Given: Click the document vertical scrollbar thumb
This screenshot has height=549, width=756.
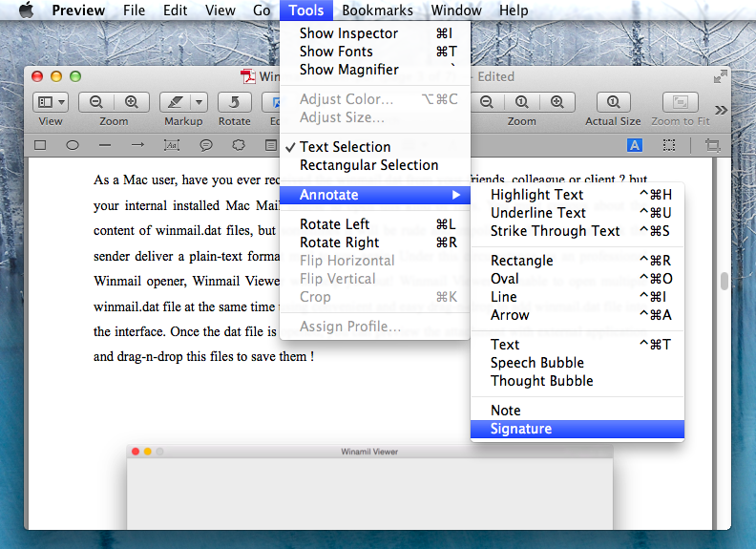Looking at the screenshot, I should click(724, 281).
